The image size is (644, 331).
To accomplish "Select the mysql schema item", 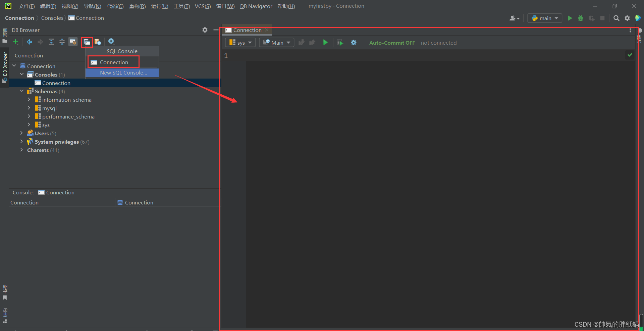I will [x=46, y=108].
